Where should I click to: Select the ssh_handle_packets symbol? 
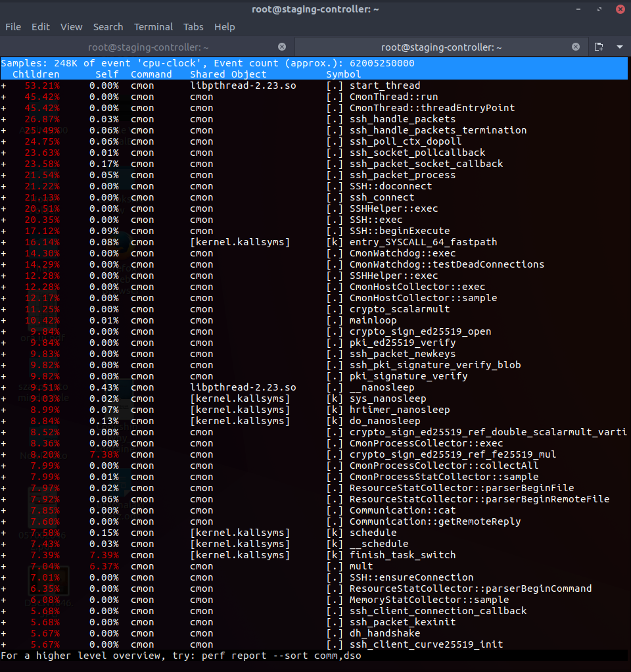(x=403, y=119)
